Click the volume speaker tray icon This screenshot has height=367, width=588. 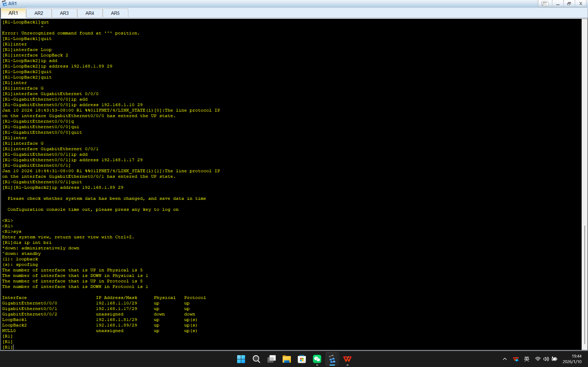point(546,359)
